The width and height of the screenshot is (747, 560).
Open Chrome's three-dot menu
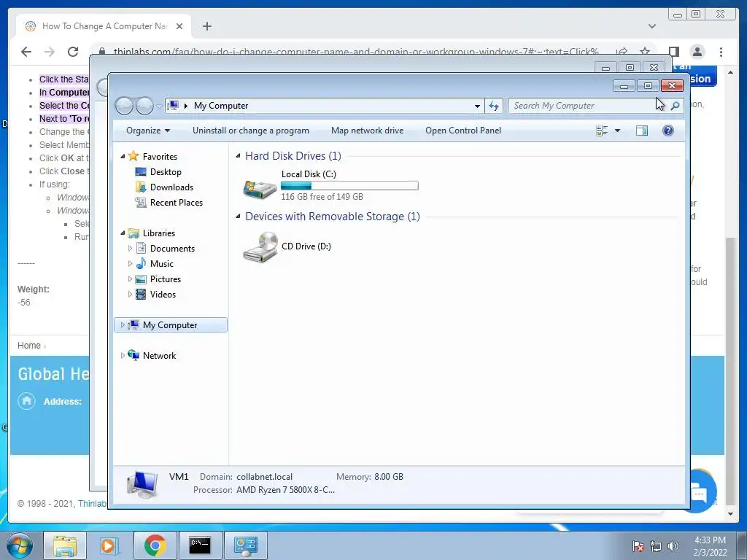click(x=721, y=52)
